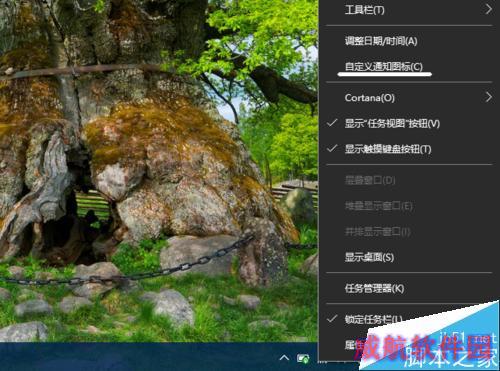Select 自定义通知图标(C) menu entry

point(409,67)
